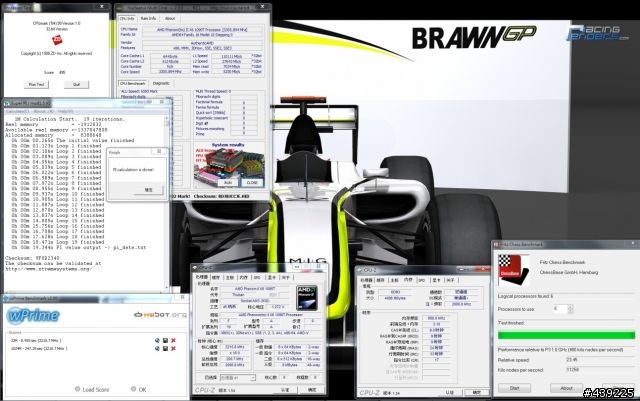Select first tab in left CPU-Z window
Image resolution: width=640 pixels, height=401 pixels.
tap(202, 277)
